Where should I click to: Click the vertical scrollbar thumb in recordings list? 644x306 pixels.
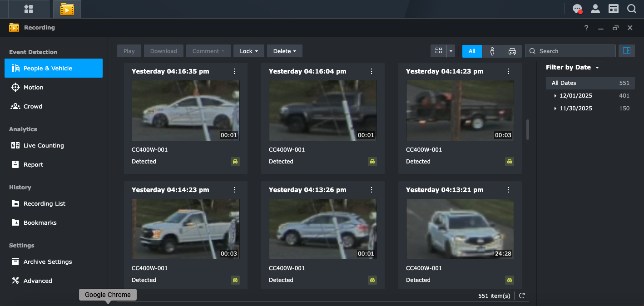coord(527,129)
